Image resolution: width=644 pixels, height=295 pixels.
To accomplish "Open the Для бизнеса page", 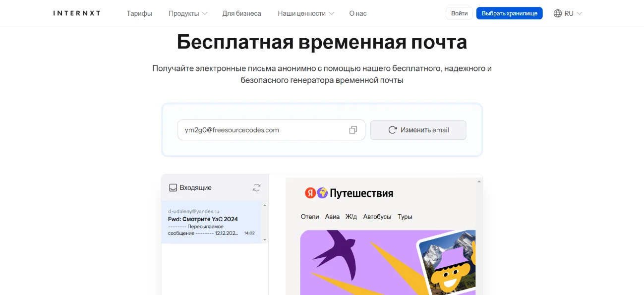I will tap(241, 13).
